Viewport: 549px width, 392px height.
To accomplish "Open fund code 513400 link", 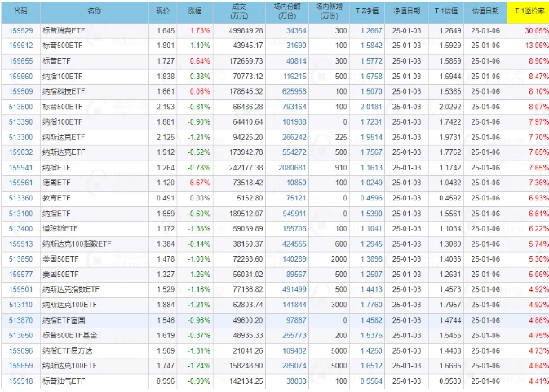I will [20, 229].
